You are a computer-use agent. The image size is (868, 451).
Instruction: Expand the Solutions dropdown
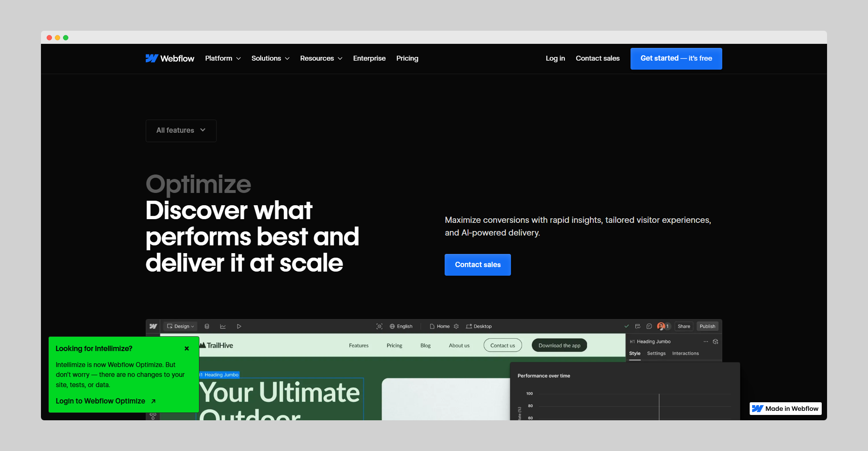pos(270,59)
